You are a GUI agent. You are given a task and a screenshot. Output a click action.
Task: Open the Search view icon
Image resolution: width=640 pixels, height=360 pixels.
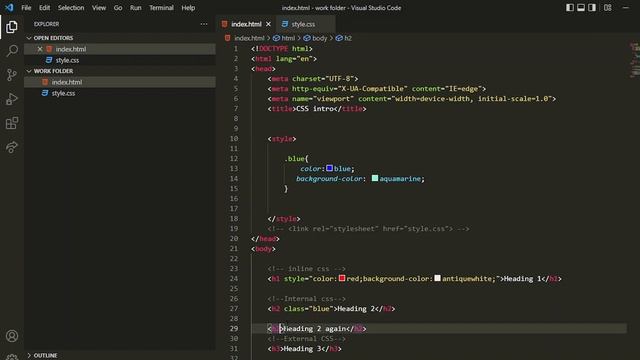(x=12, y=51)
